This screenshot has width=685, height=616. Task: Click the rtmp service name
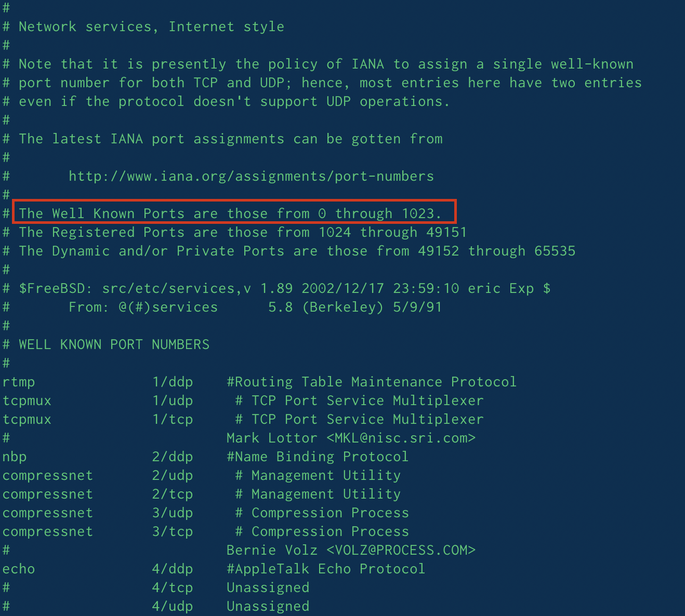tap(19, 382)
